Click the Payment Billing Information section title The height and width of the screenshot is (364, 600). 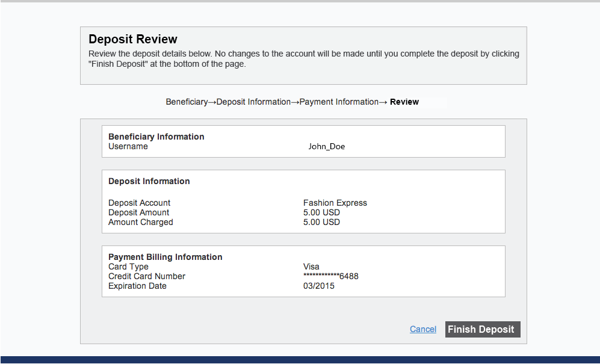point(165,257)
